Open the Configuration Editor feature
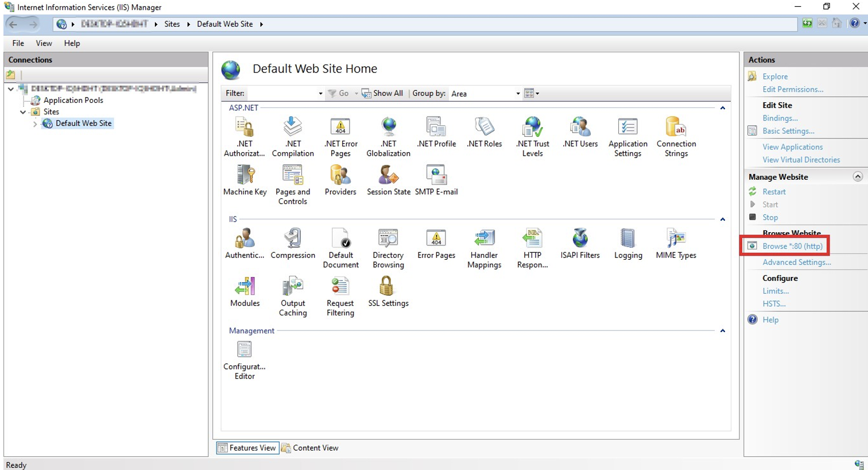 (245, 360)
